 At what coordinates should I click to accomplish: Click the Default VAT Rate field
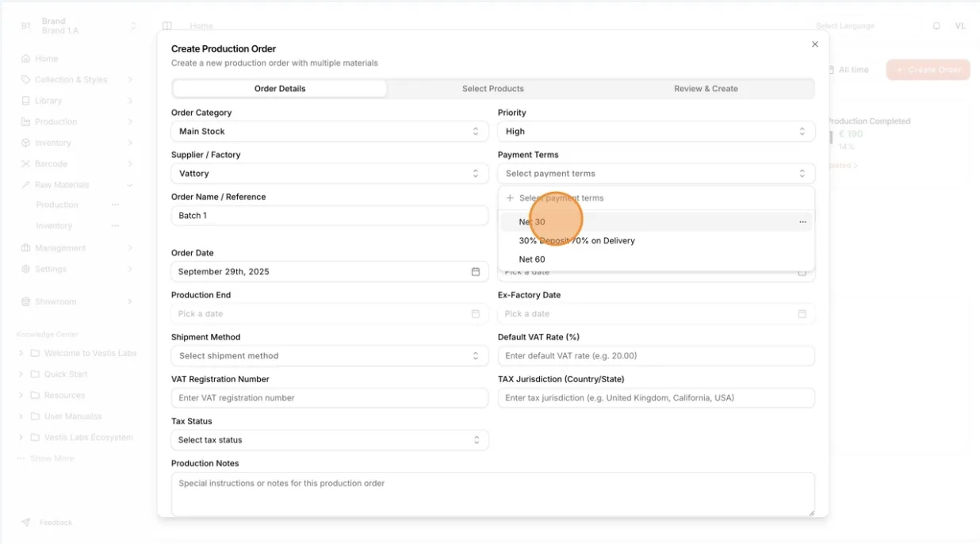pos(656,356)
